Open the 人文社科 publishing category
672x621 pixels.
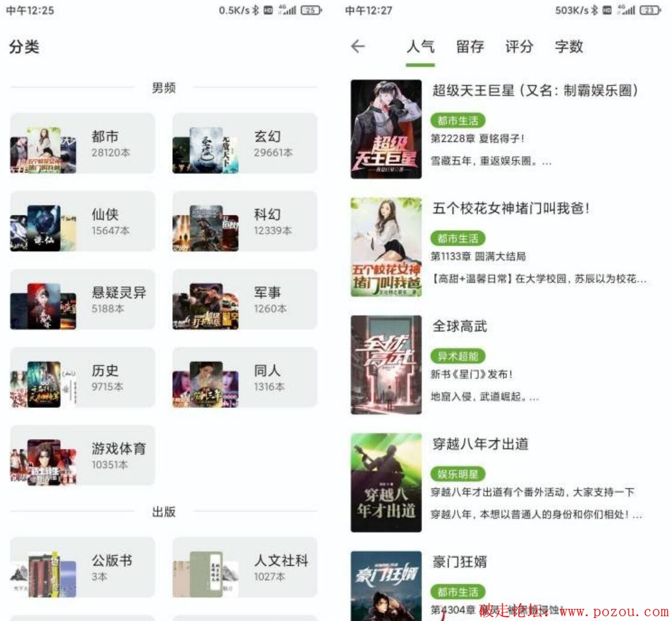click(244, 567)
